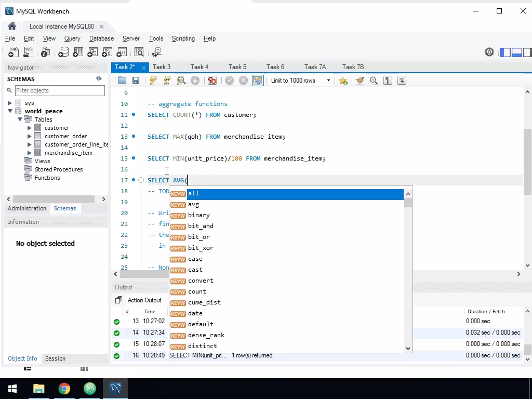Create a new schema with database icon
This screenshot has height=399, width=532.
point(63,52)
